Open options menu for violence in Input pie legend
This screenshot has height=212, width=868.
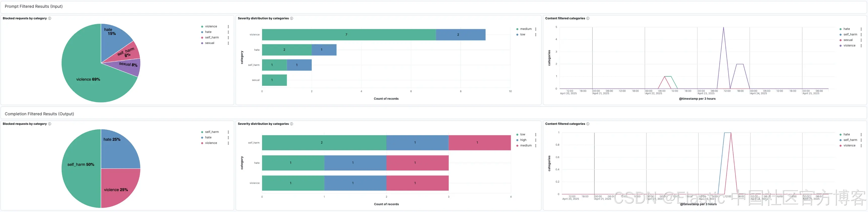tap(228, 27)
